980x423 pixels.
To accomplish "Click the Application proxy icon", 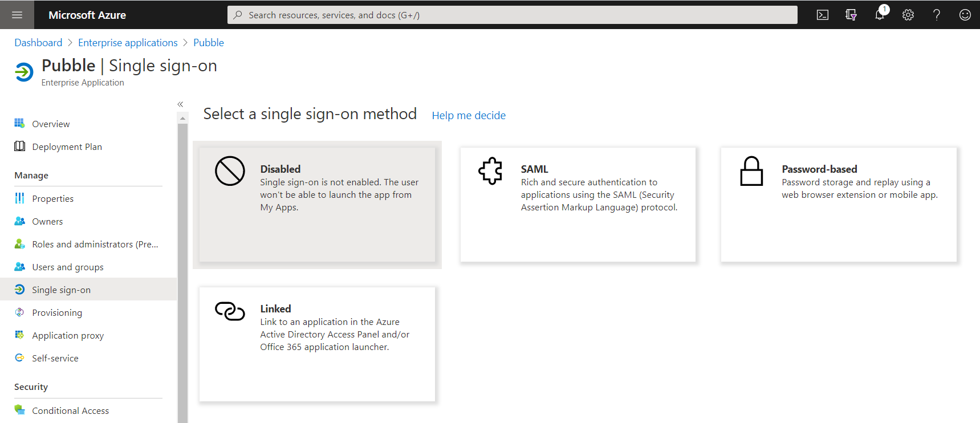I will [x=19, y=335].
